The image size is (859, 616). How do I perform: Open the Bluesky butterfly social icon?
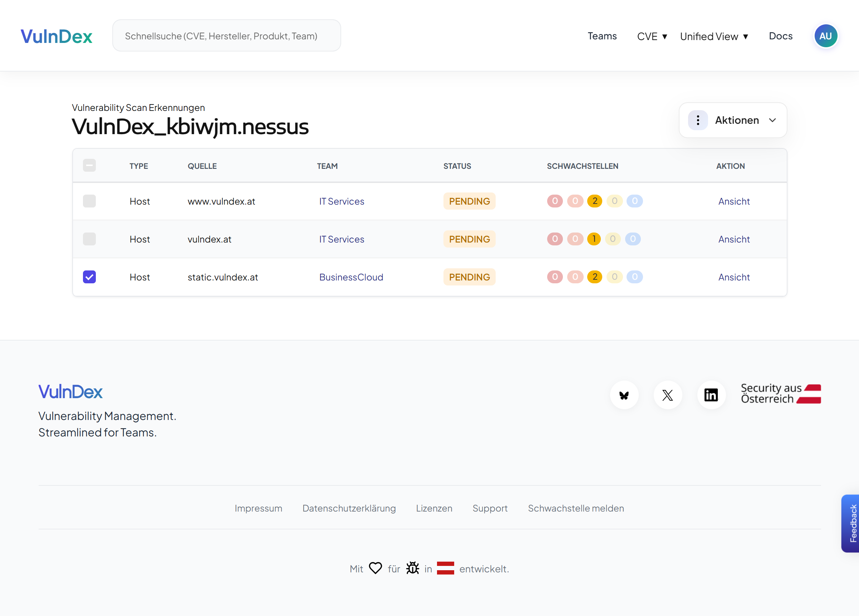pos(624,395)
